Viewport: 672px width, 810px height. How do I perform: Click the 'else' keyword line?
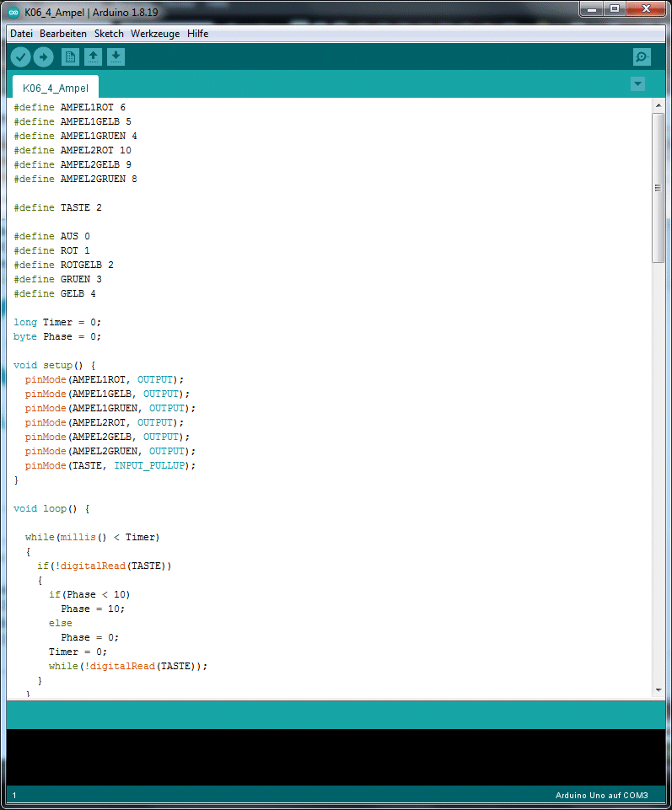click(61, 624)
